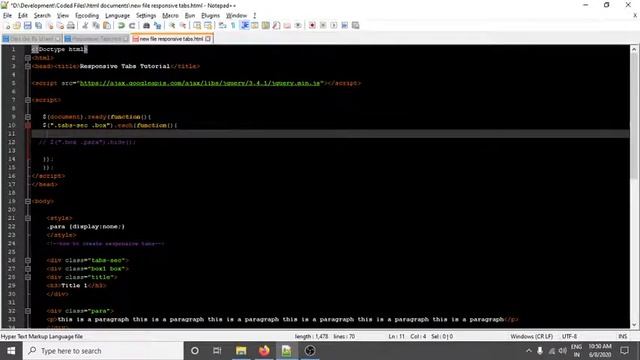The height and width of the screenshot is (360, 640).
Task: Open the Plugins menu
Action: pyautogui.click(x=211, y=16)
